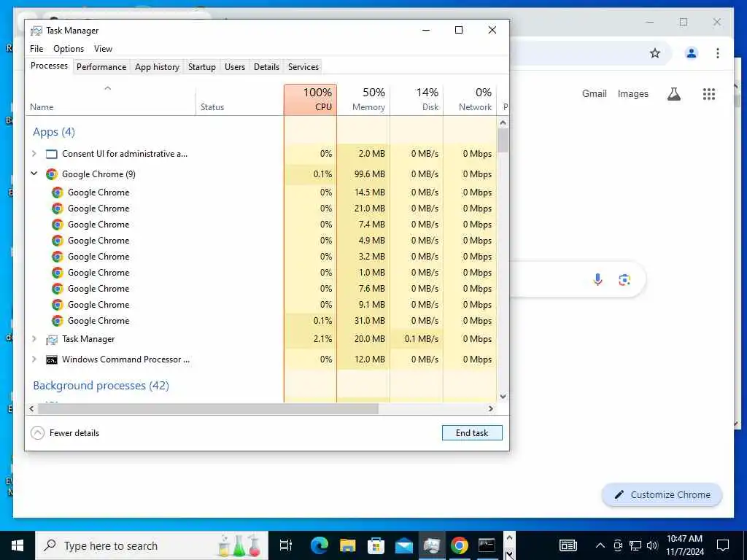The height and width of the screenshot is (560, 747).
Task: Switch to the Services tab
Action: click(x=303, y=67)
